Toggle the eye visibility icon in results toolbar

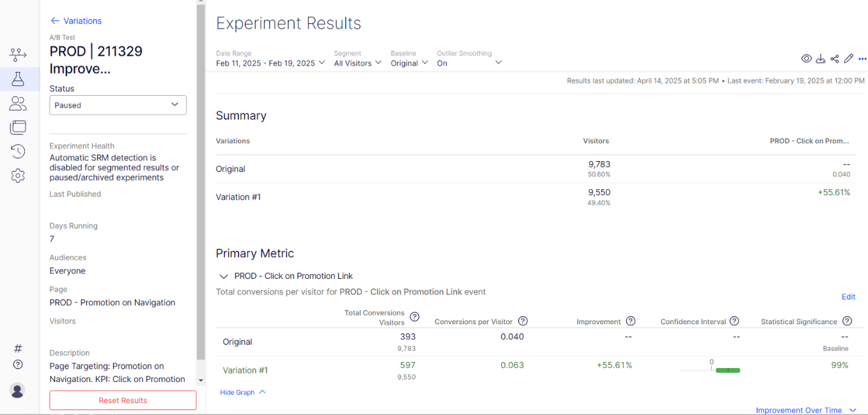(806, 59)
